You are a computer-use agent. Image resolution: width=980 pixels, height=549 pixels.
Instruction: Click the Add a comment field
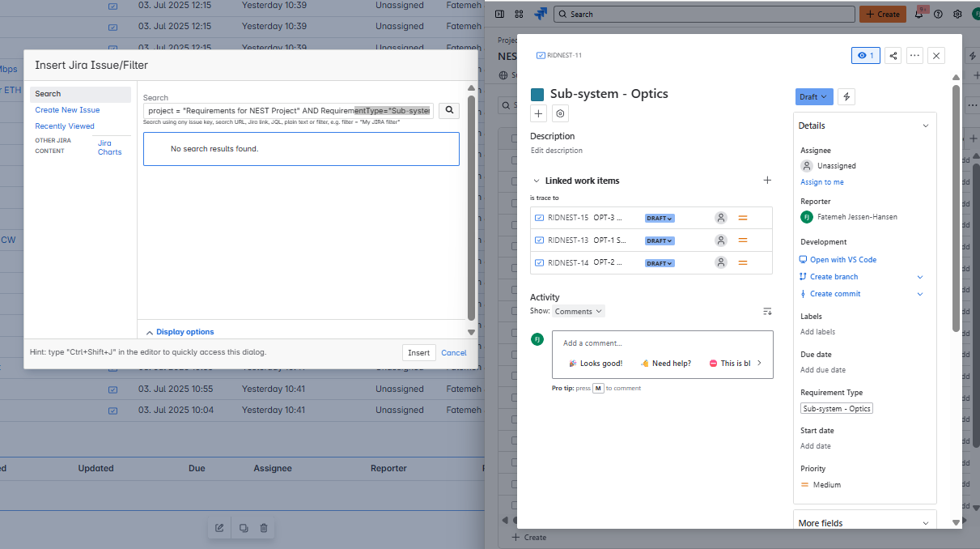coord(662,343)
